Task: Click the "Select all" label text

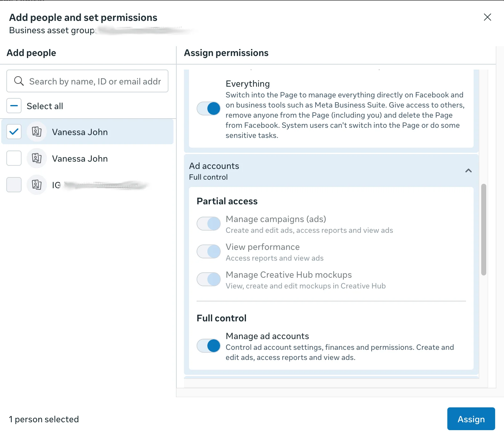Action: click(45, 106)
